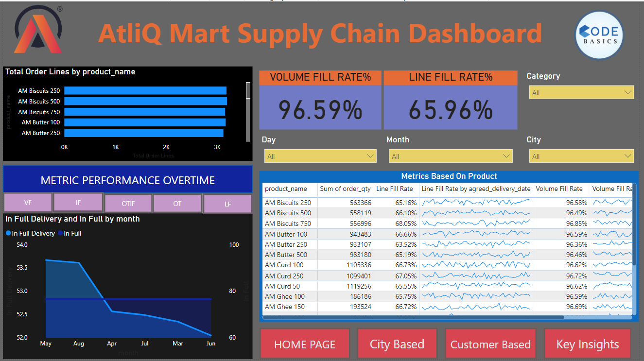The height and width of the screenshot is (361, 644).
Task: Open the Key Insights page
Action: click(588, 344)
